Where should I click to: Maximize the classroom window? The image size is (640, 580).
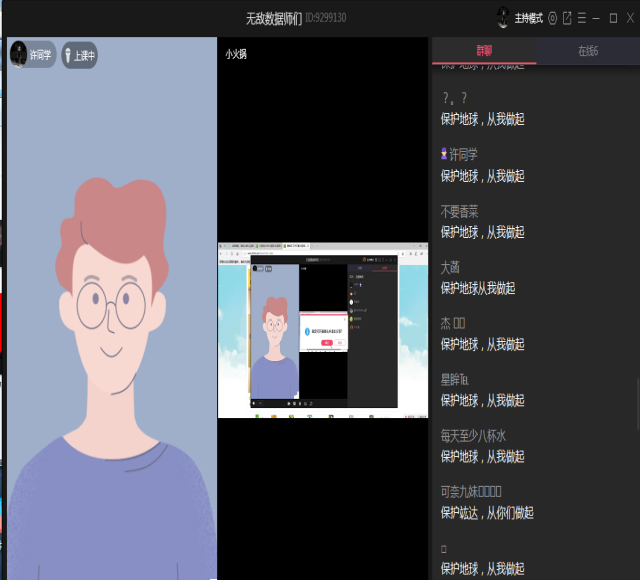613,18
